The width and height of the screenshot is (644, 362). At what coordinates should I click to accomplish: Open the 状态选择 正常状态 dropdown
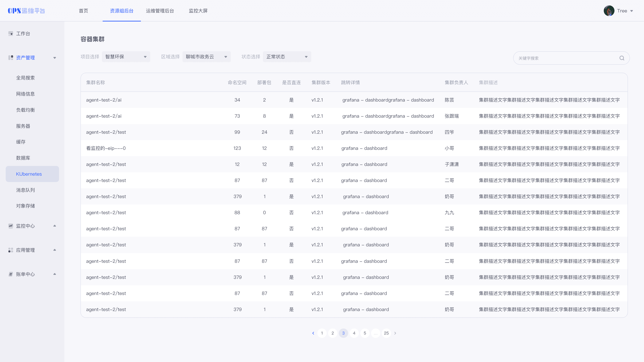[287, 57]
